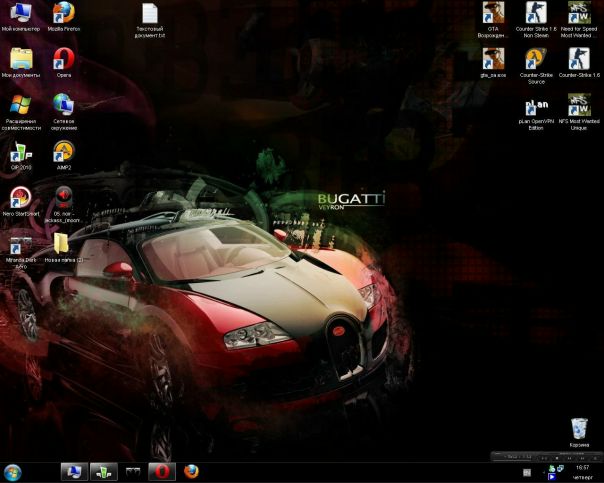Image resolution: width=604 pixels, height=483 pixels.
Task: Open the Miranda glasses taskbar icon
Action: 133,472
